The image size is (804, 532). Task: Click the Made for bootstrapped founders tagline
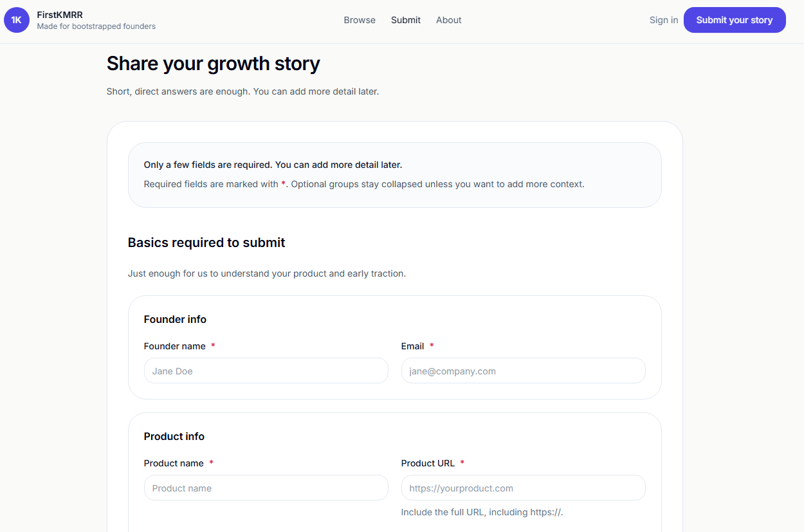click(96, 26)
